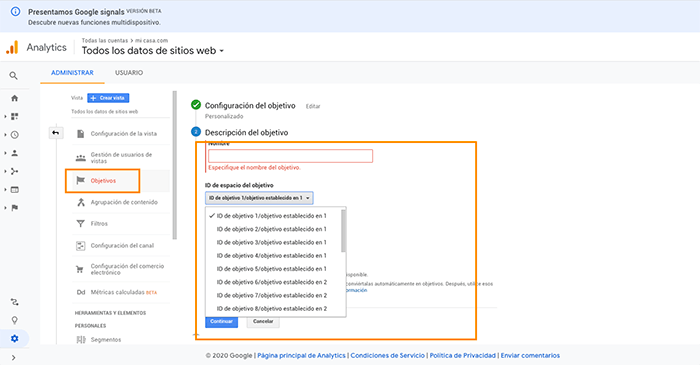Open the Behavior window icon

pyautogui.click(x=14, y=190)
